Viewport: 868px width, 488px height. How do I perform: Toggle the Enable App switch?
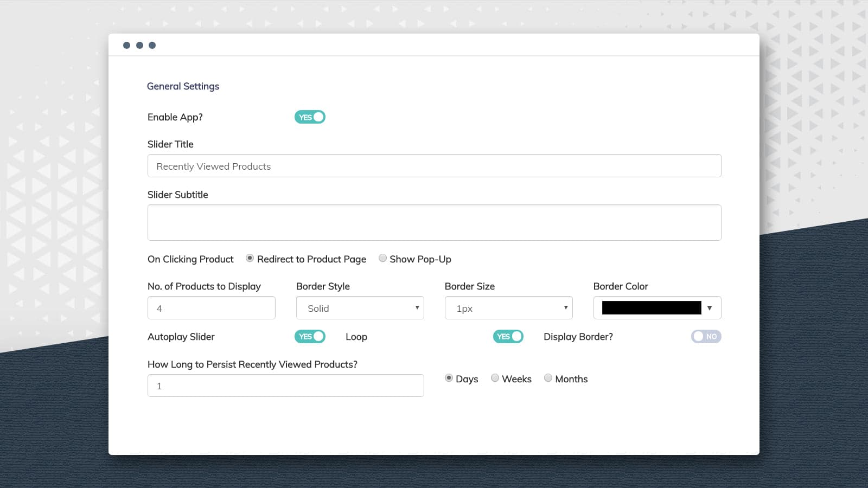[310, 117]
